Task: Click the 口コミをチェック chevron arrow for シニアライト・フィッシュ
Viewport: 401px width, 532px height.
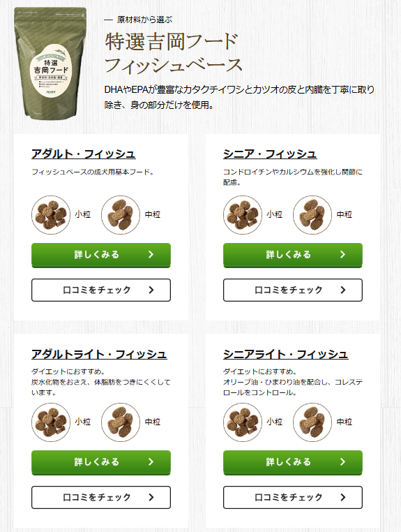Action: pos(343,497)
